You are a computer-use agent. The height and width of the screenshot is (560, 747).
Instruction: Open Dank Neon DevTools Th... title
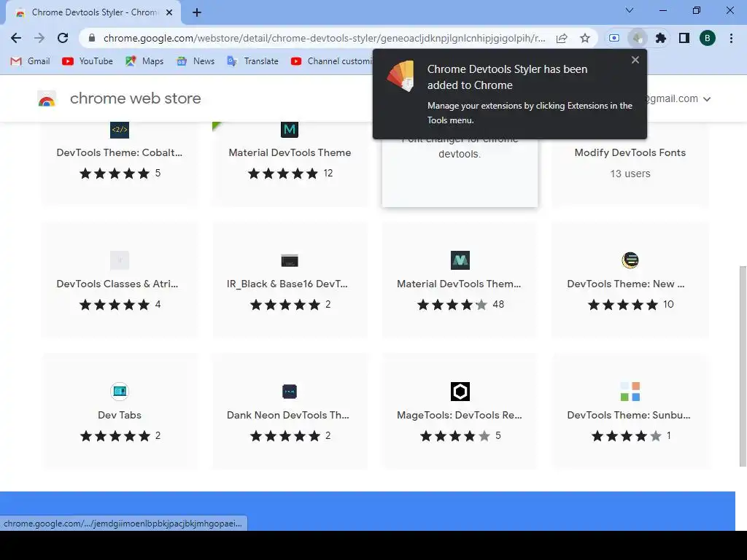287,415
